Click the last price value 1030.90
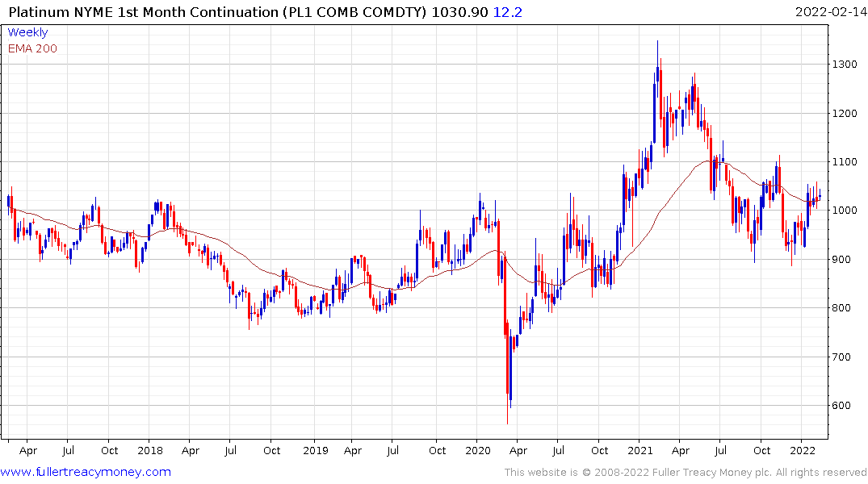 [459, 12]
